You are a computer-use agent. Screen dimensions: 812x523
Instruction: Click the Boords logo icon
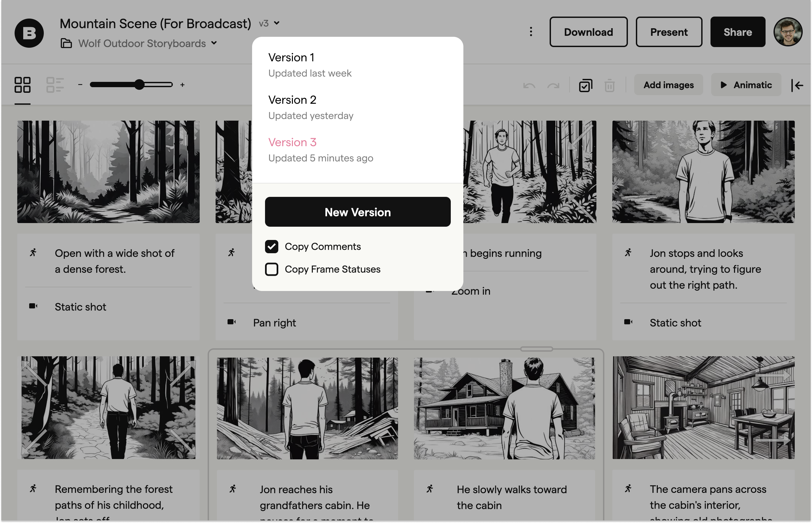29,33
